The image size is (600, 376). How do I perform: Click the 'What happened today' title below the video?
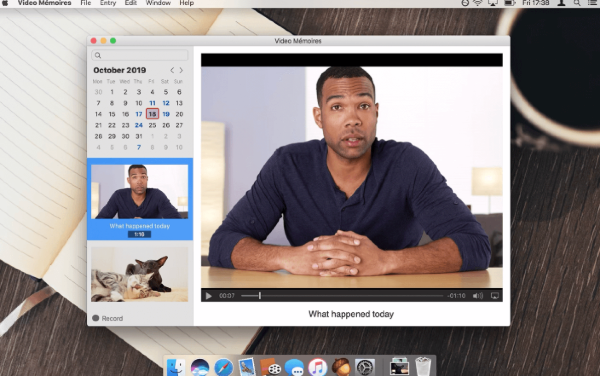click(x=351, y=314)
